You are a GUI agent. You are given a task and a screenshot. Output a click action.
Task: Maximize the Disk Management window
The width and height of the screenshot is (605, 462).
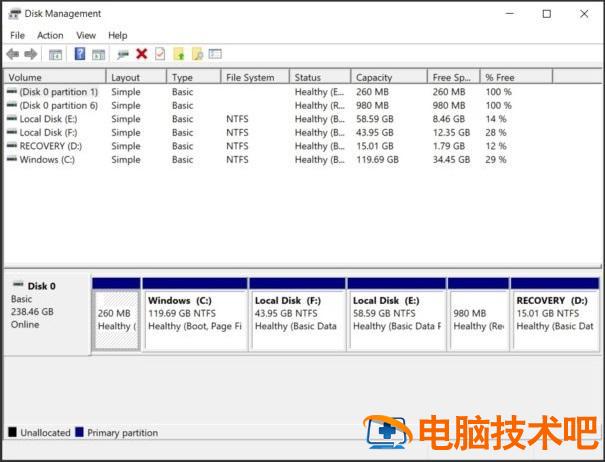546,14
